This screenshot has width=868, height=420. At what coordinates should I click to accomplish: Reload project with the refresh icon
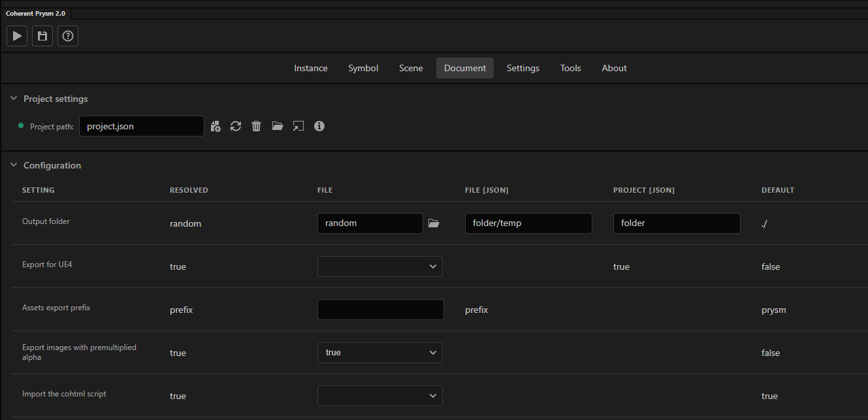pos(236,126)
